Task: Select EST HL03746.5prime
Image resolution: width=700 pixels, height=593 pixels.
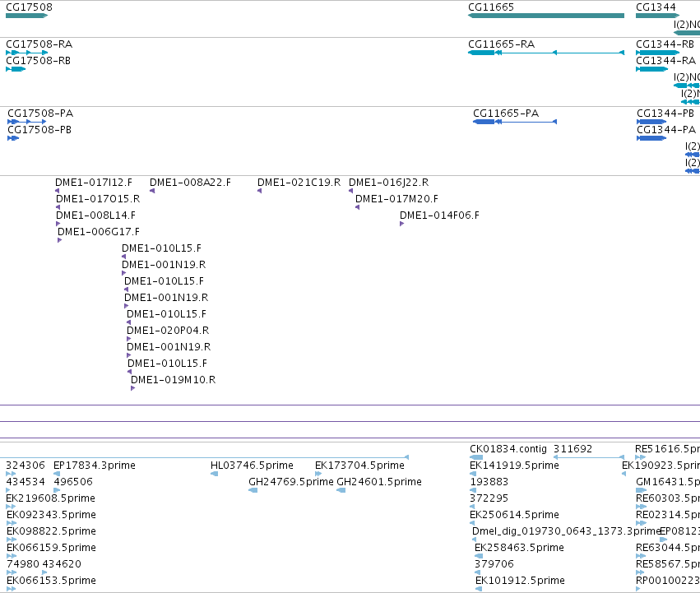Action: (215, 474)
